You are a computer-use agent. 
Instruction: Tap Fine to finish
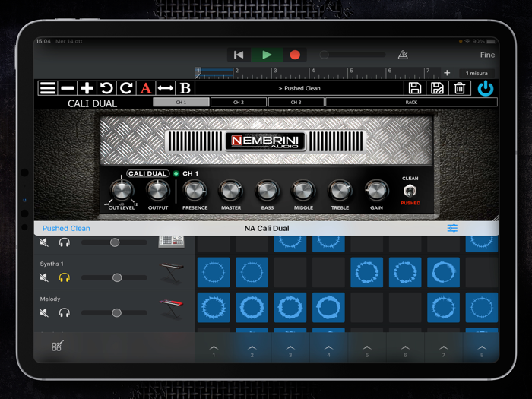[487, 55]
